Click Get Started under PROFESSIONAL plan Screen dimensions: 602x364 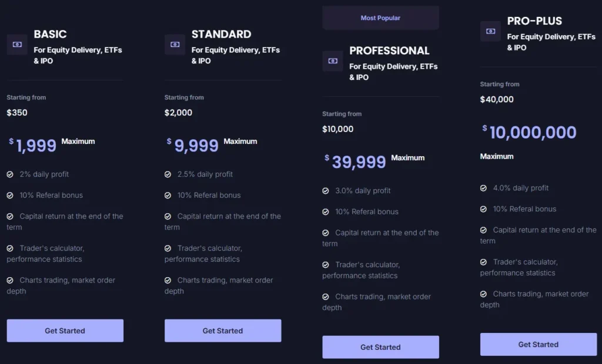point(380,347)
